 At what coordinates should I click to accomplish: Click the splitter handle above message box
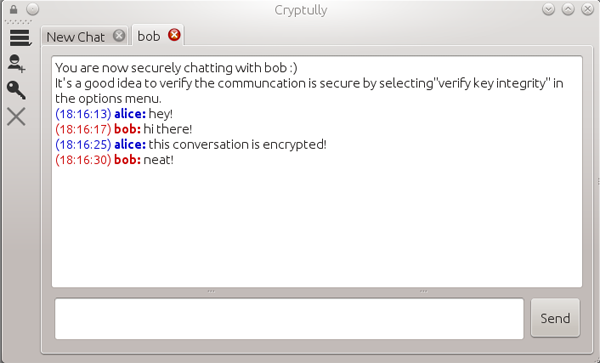(x=317, y=291)
